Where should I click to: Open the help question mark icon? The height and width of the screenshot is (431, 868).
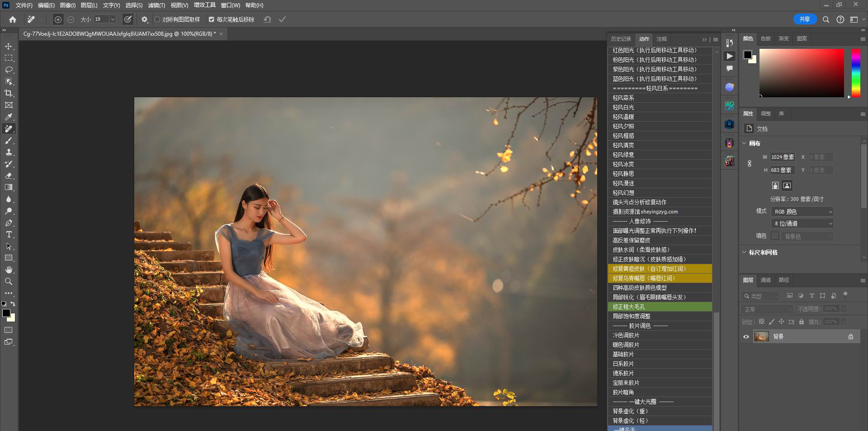pos(840,19)
